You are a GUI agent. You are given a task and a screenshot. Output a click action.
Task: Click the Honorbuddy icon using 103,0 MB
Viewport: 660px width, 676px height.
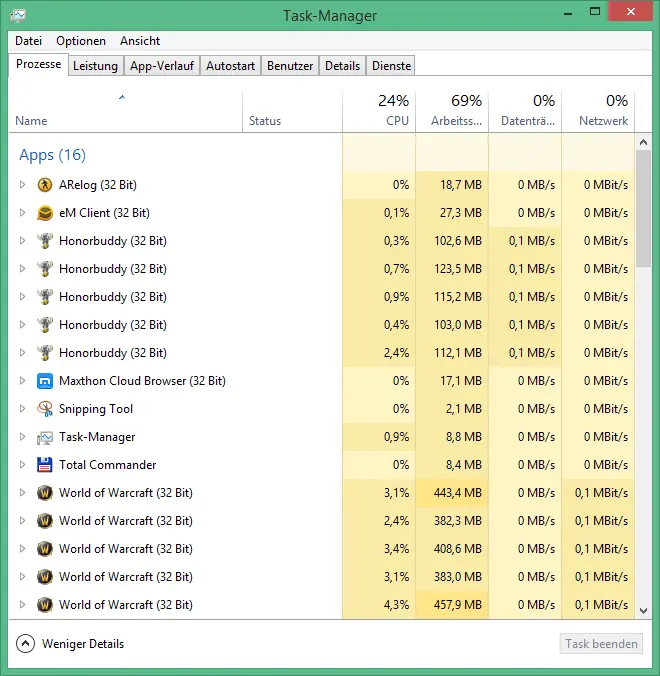tap(45, 325)
